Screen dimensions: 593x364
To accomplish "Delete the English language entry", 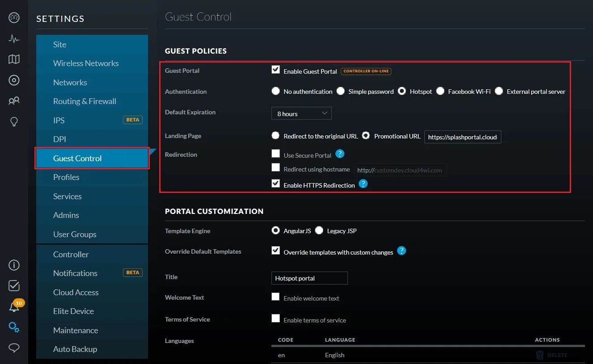I will pyautogui.click(x=551, y=355).
